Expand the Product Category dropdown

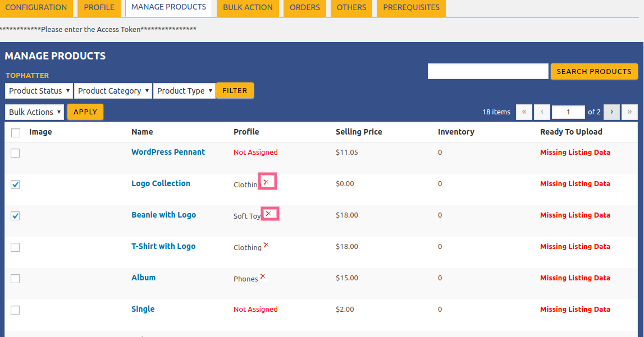click(x=113, y=91)
